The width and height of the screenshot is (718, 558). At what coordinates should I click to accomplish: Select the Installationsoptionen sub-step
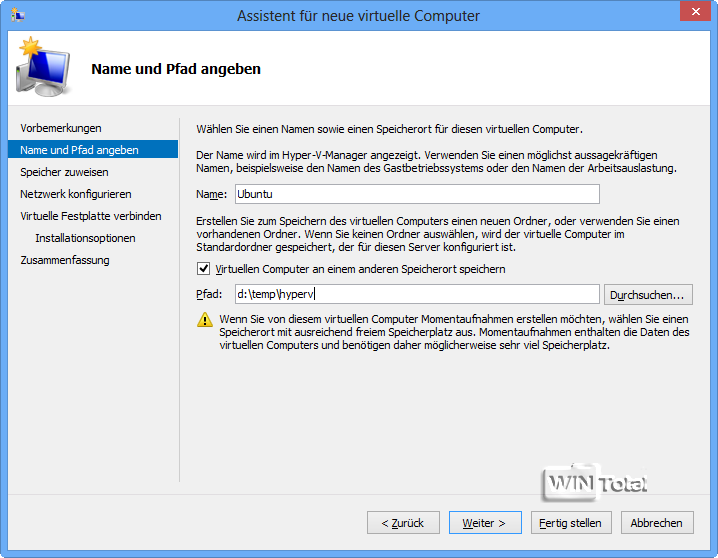85,238
